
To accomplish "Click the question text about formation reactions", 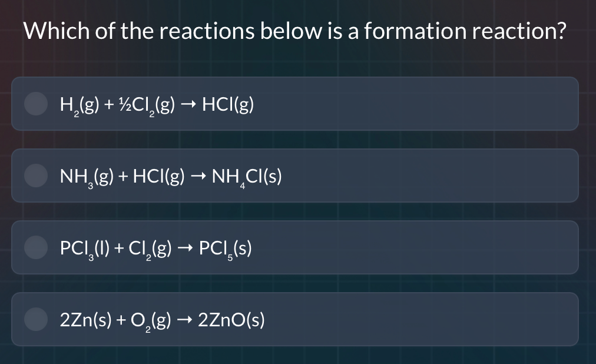I will [294, 31].
